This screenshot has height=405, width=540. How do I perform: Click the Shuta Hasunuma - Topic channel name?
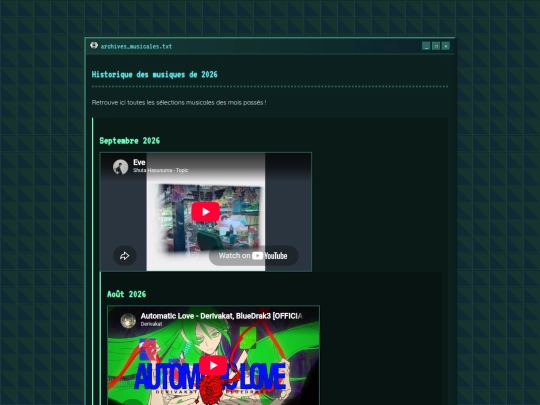point(160,170)
